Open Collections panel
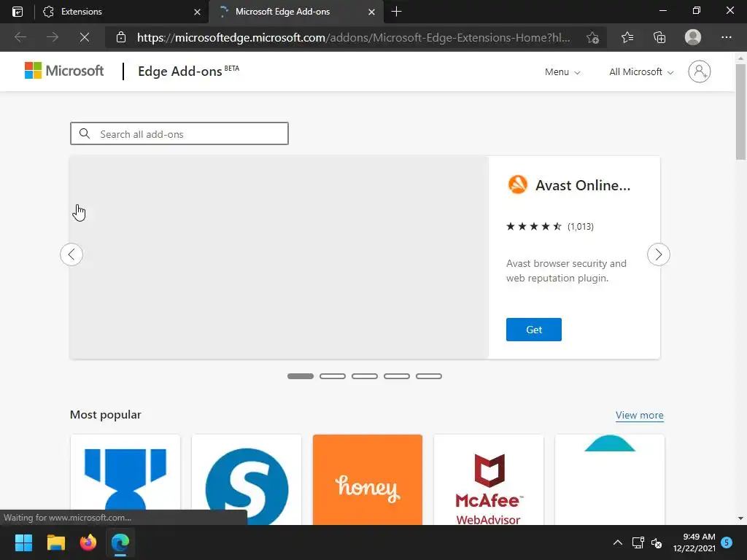The height and width of the screenshot is (560, 747). tap(659, 37)
